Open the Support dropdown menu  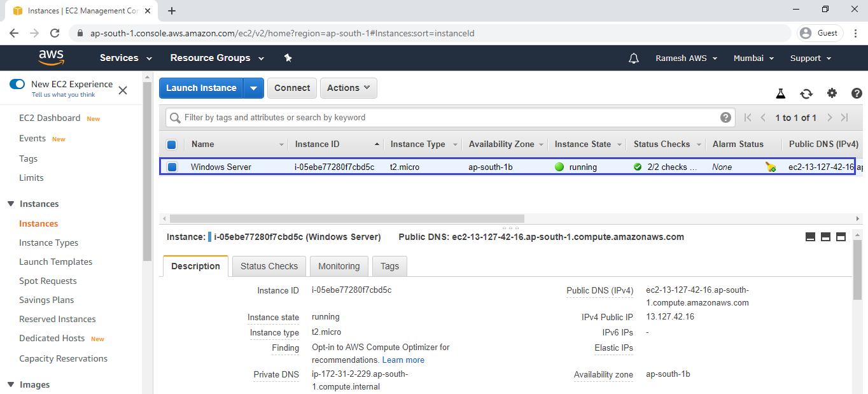[x=811, y=59]
